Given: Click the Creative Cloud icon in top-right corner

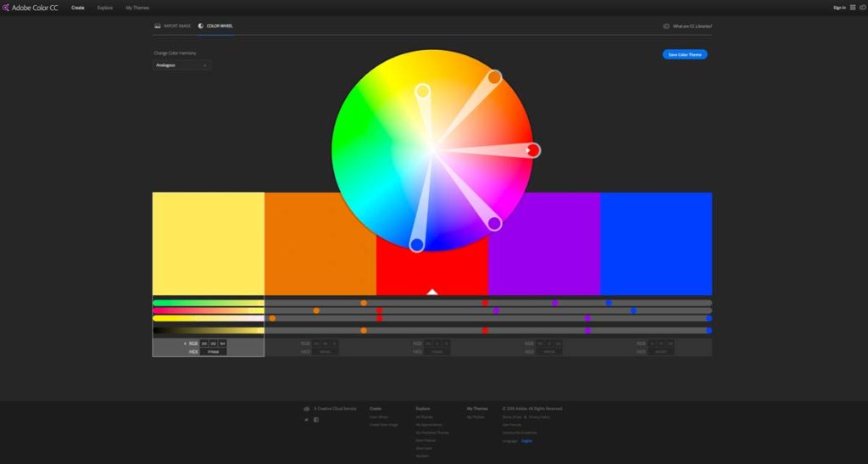Looking at the screenshot, I should click(x=862, y=8).
